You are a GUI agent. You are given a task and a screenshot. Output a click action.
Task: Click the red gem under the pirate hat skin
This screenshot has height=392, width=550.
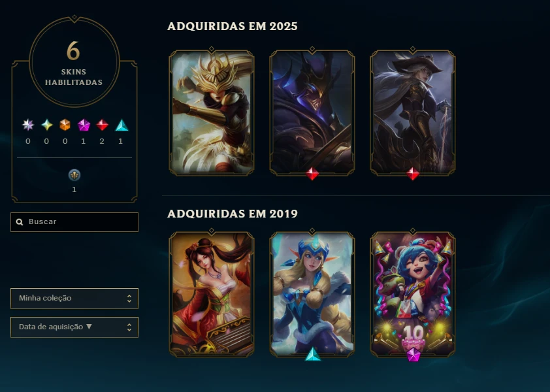(413, 173)
